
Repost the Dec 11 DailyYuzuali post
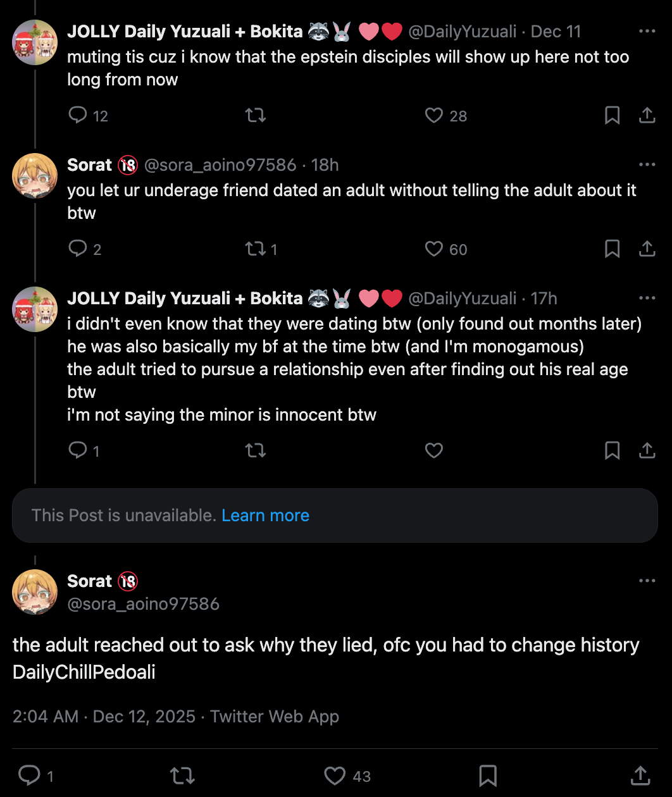tap(256, 115)
